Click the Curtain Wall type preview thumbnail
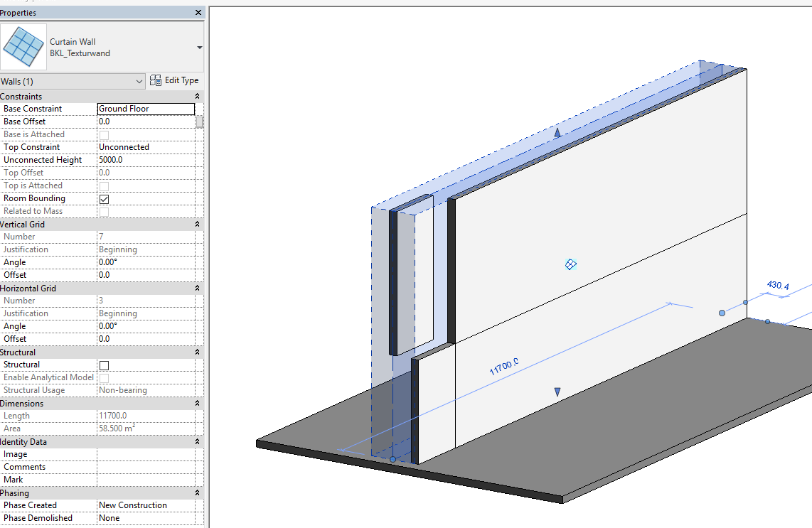812x528 pixels. pyautogui.click(x=23, y=47)
